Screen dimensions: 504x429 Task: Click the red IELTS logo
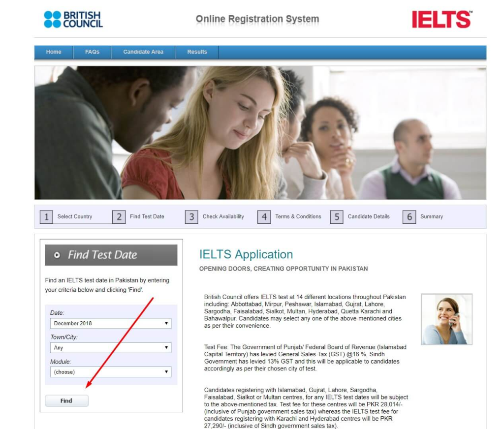coord(441,20)
